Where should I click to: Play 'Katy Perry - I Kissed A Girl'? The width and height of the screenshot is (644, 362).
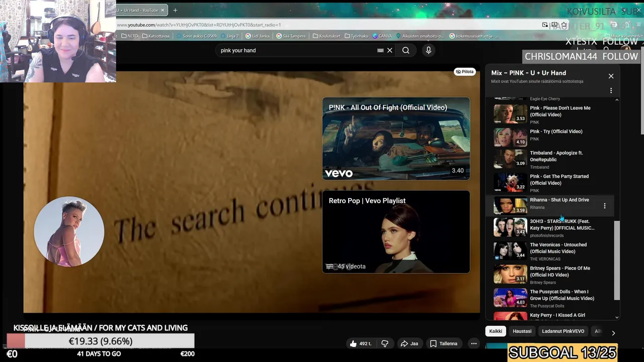[x=553, y=316]
